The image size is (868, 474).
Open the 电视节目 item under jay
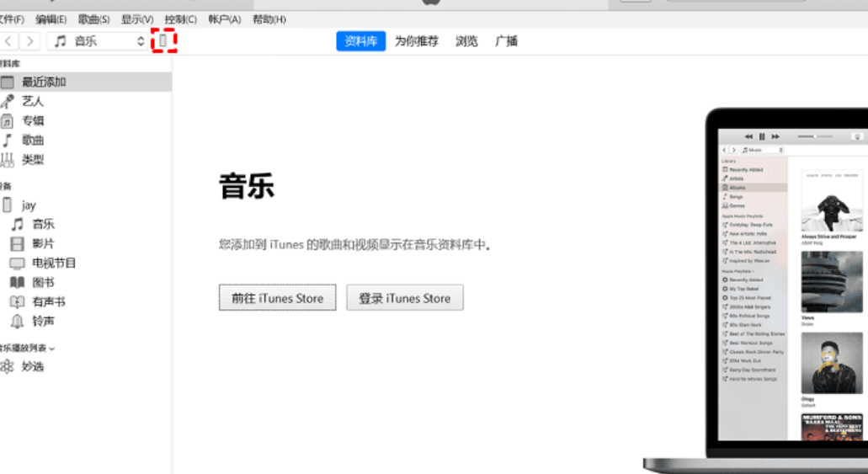pos(54,263)
